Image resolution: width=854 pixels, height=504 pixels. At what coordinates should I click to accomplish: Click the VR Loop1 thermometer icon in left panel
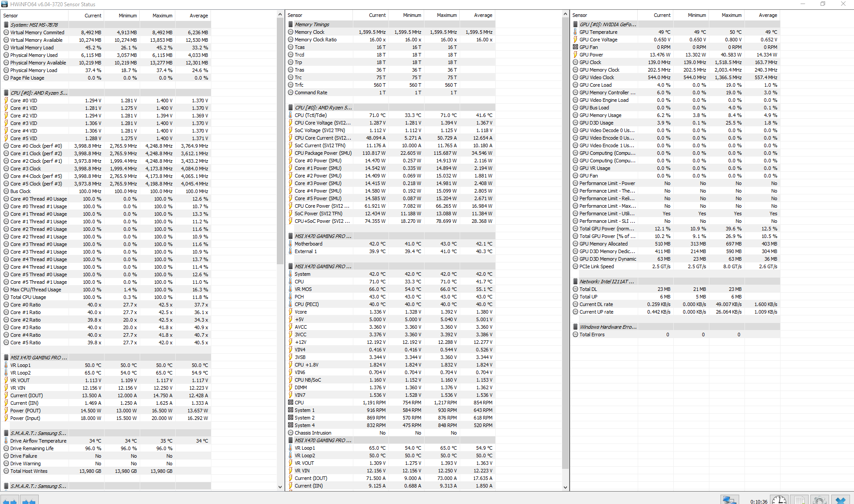point(6,365)
